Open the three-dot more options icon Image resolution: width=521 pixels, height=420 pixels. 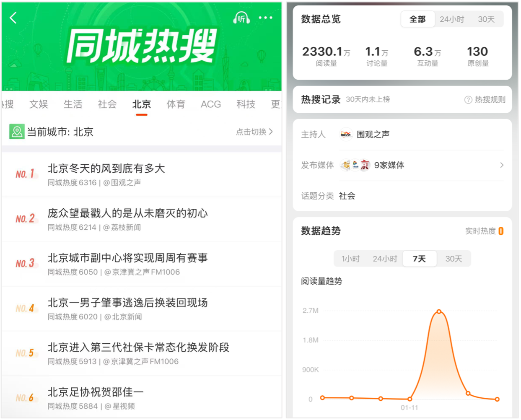tap(265, 18)
